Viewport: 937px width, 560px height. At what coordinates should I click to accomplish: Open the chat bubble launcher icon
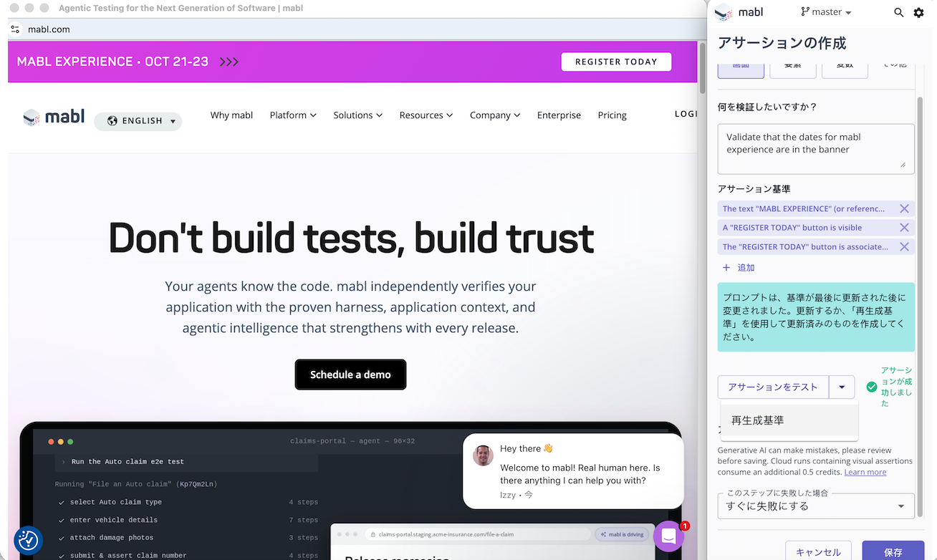click(668, 536)
